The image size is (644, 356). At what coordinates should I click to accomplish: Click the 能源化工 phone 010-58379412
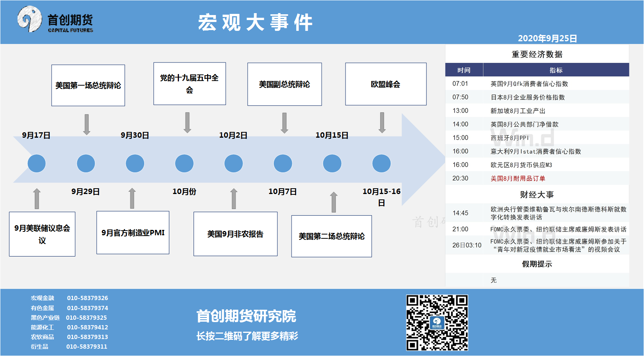pyautogui.click(x=88, y=327)
